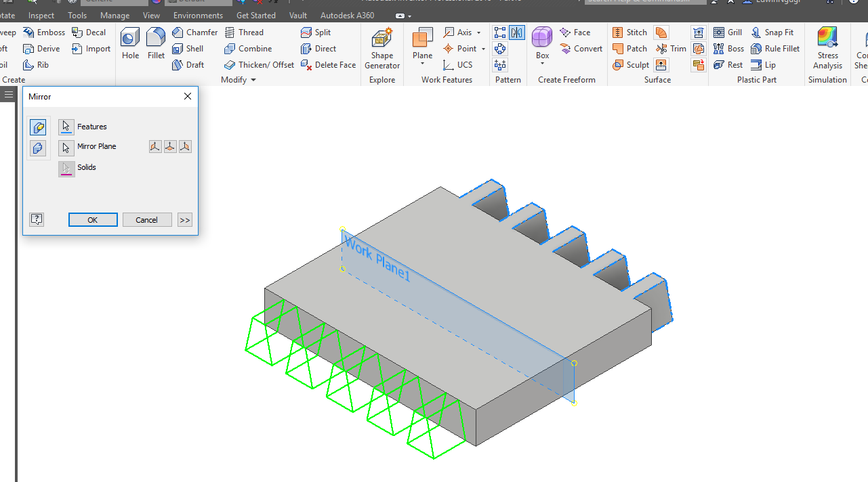868x482 pixels.
Task: Open the Tools ribbon tab
Action: tap(77, 16)
